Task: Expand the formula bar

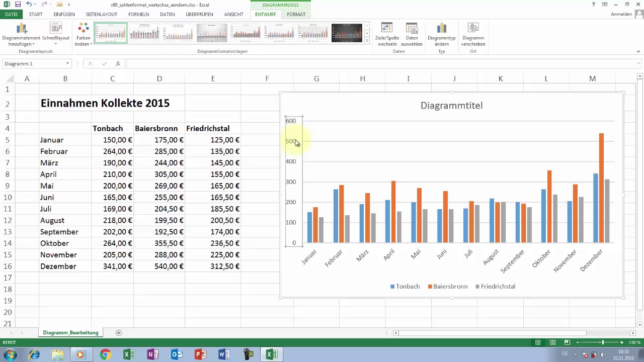Action: coord(638,64)
